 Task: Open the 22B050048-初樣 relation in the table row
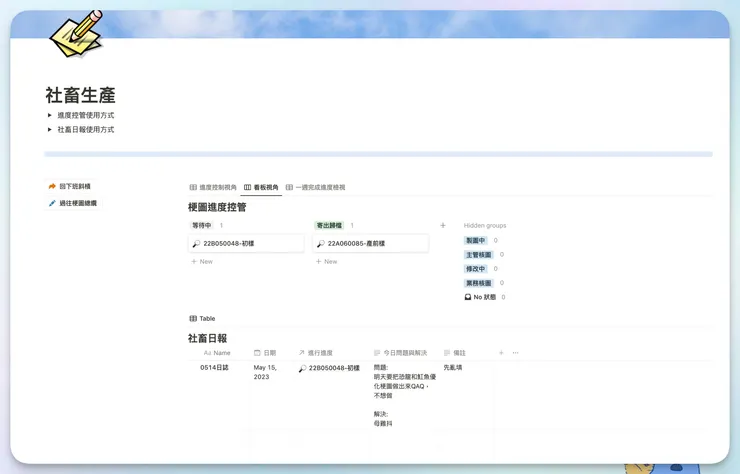pyautogui.click(x=329, y=368)
